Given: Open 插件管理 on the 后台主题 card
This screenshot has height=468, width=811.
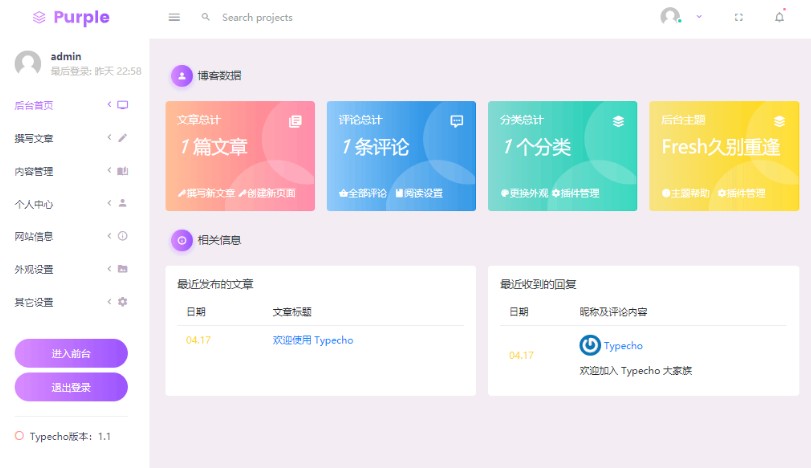Looking at the screenshot, I should point(741,193).
